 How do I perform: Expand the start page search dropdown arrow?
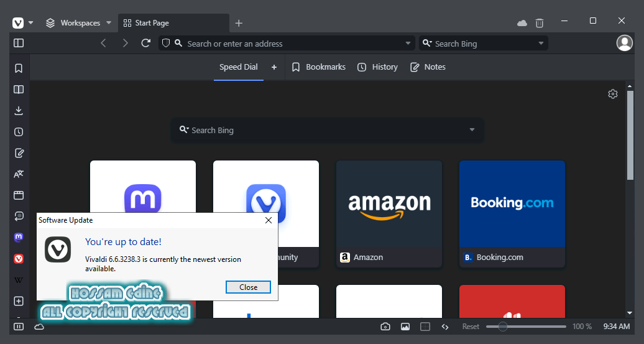472,130
